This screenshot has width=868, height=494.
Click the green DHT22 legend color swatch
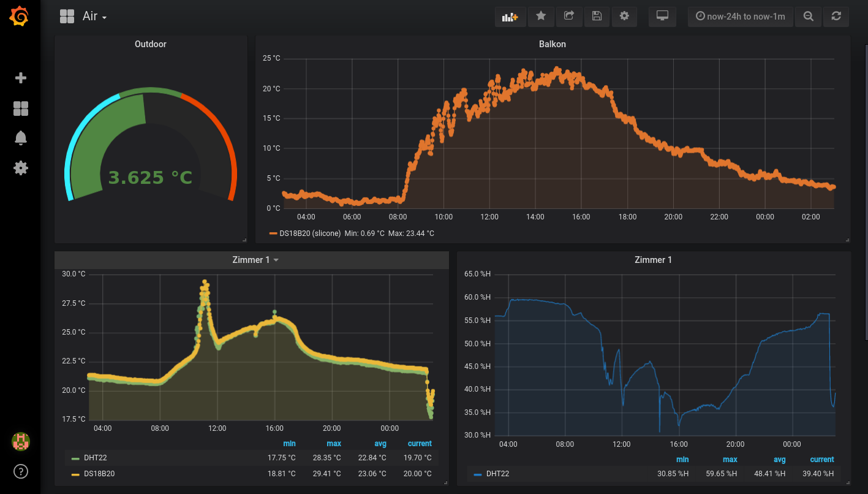click(75, 458)
